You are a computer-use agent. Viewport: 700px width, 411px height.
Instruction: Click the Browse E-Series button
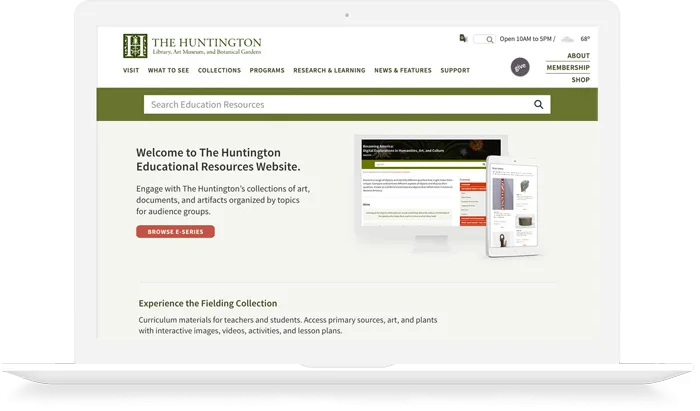click(x=175, y=232)
